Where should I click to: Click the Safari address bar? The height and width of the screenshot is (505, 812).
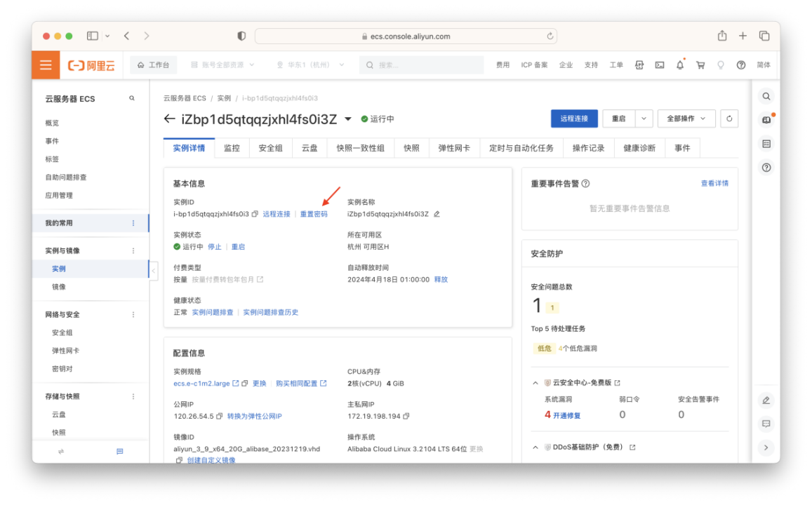click(x=406, y=36)
